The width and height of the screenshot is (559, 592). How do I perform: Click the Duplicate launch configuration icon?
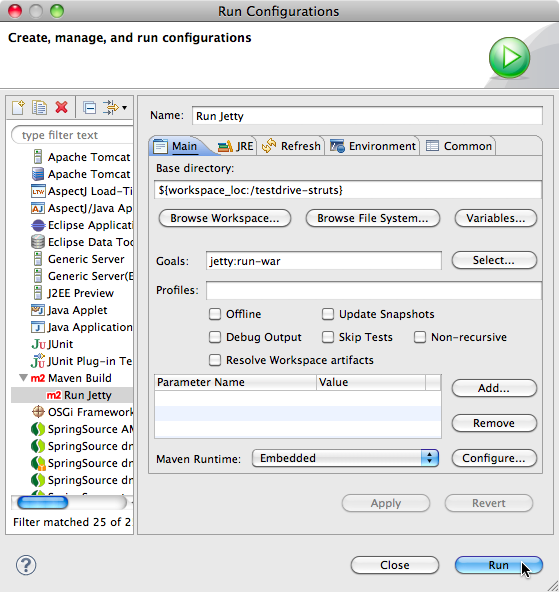click(x=40, y=108)
